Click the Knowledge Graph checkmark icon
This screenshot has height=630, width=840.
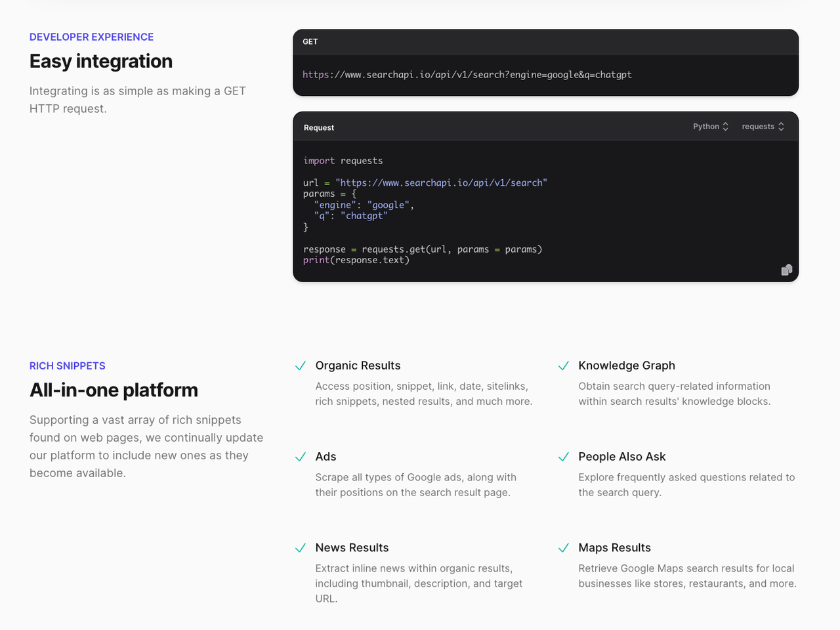[x=563, y=366]
